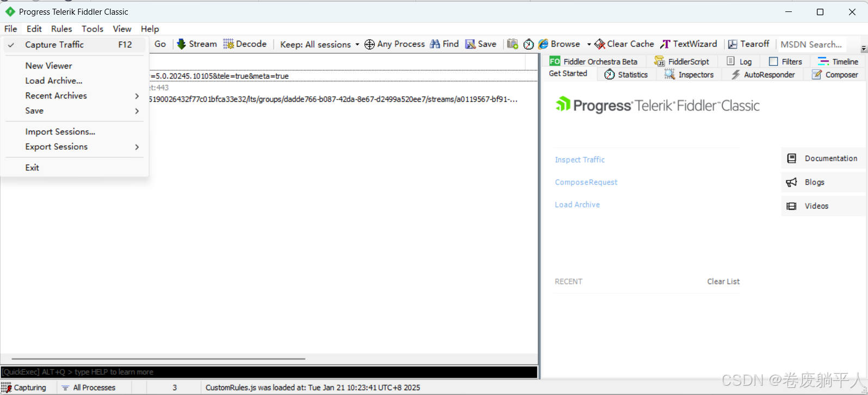The width and height of the screenshot is (868, 395).
Task: Open the toolbar overflow arrow at far right
Action: click(864, 49)
